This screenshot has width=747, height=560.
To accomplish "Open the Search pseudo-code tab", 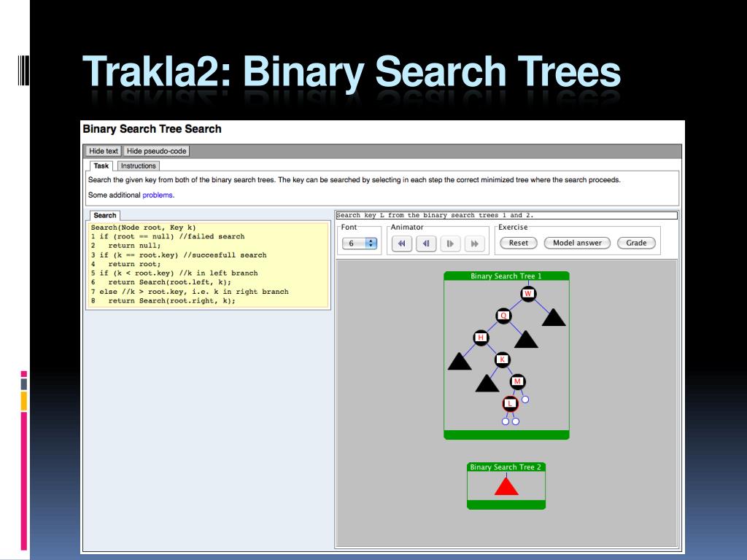I will (x=104, y=216).
